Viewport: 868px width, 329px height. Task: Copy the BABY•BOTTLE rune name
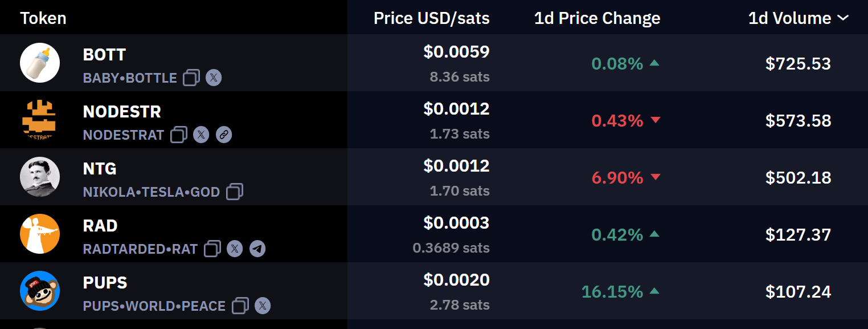coord(191,78)
